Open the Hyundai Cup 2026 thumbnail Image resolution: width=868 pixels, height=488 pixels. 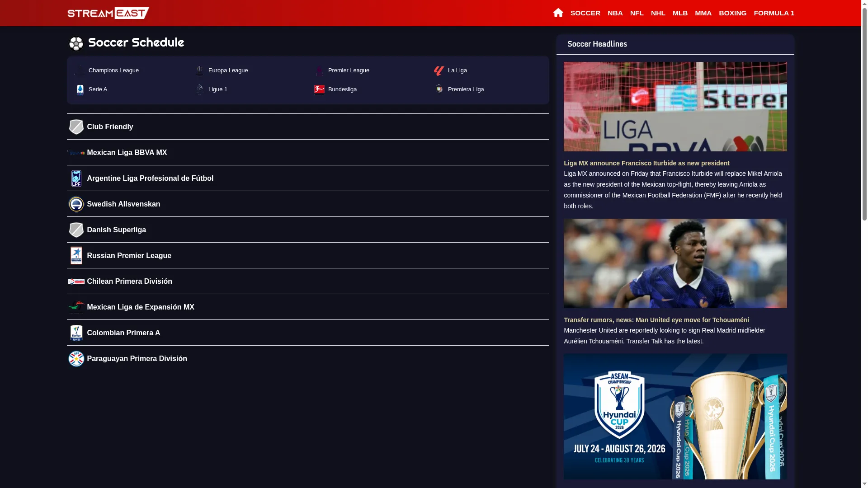675,417
